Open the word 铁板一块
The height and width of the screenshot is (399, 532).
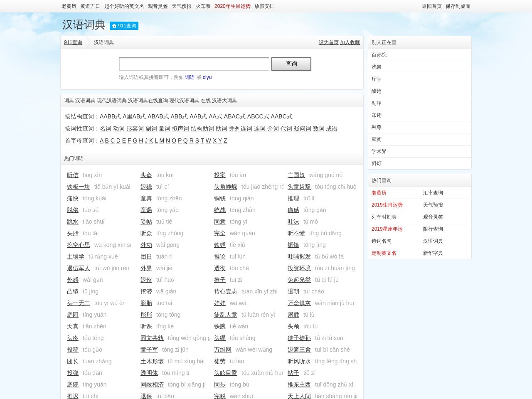(x=79, y=187)
